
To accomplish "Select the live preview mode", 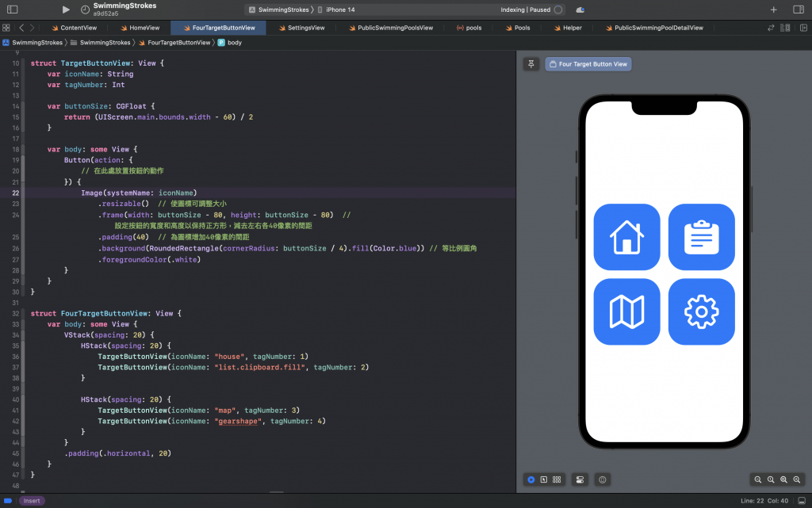I will pyautogui.click(x=530, y=479).
